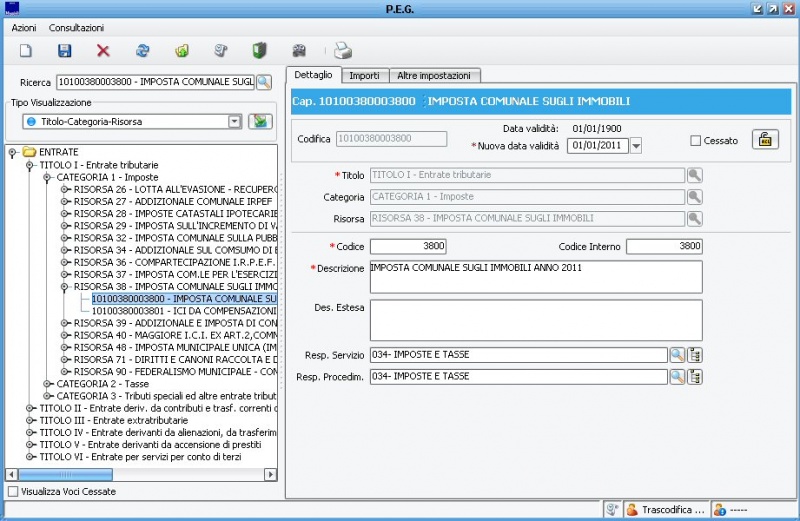Screen dimensions: 800x521
Task: Print using the printer toolbar icon
Action: tap(343, 50)
